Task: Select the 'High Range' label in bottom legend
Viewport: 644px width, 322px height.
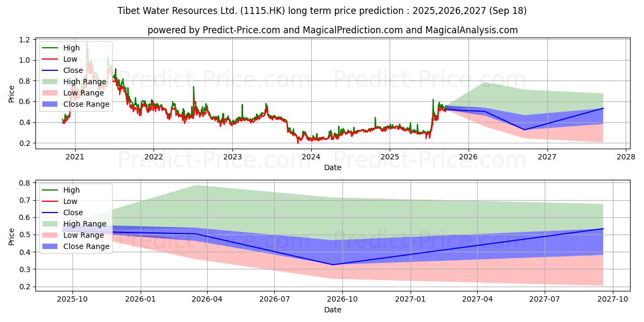Action: pyautogui.click(x=85, y=224)
